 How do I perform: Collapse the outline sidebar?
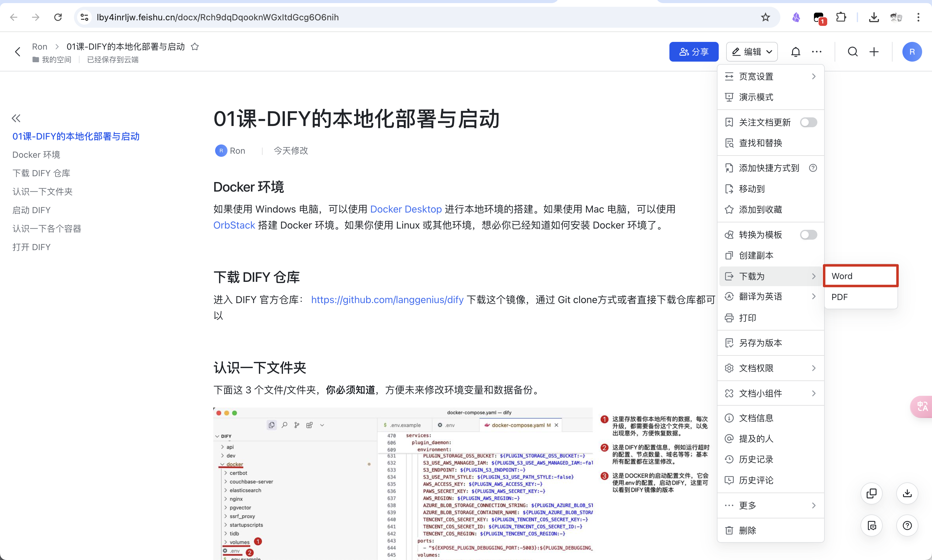click(16, 119)
